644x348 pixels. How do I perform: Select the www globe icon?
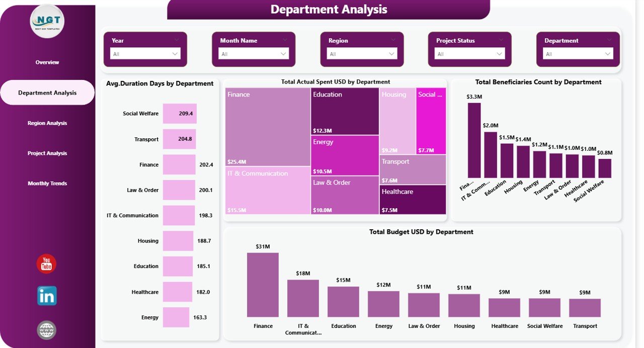point(46,330)
